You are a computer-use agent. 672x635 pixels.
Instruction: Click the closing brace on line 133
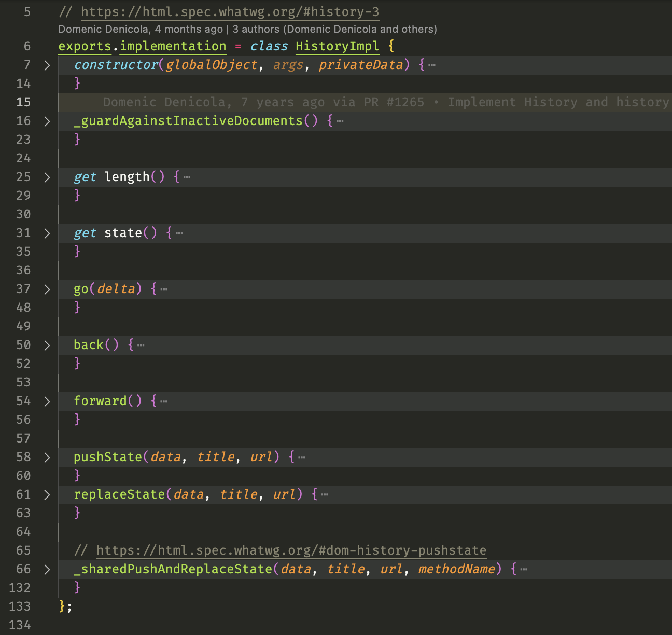(62, 606)
